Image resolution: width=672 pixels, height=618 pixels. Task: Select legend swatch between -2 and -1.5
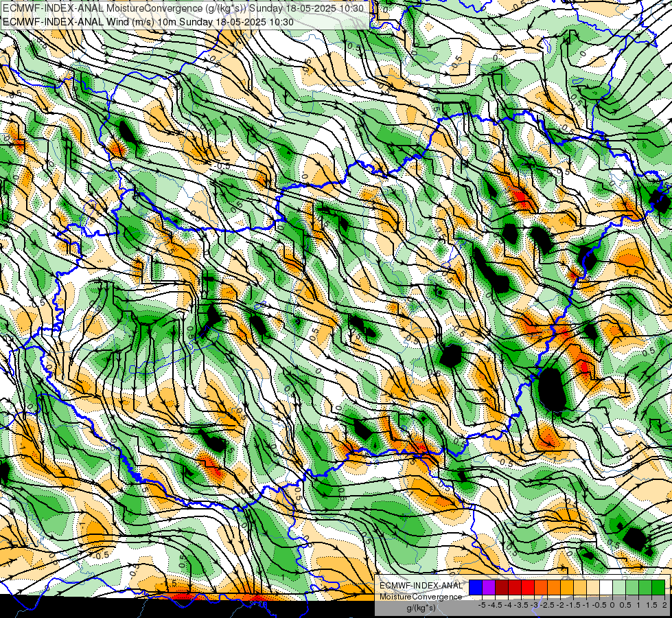[567, 587]
